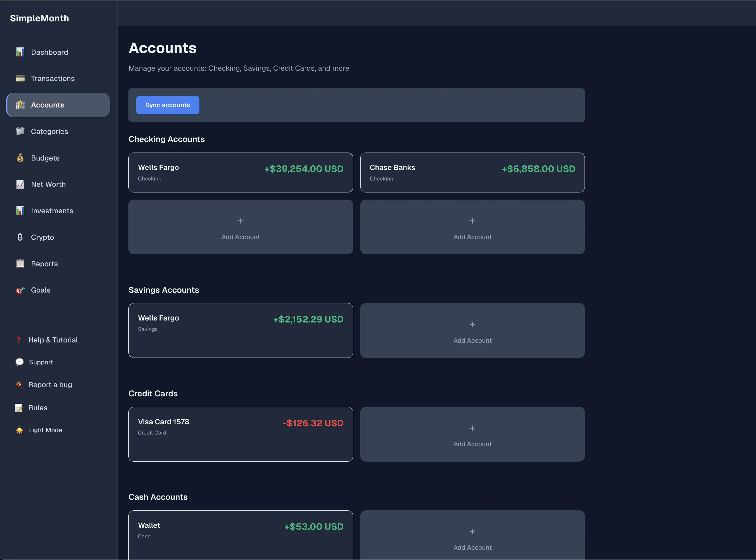Select the Dashboard bar chart icon
This screenshot has width=756, height=560.
[x=20, y=52]
